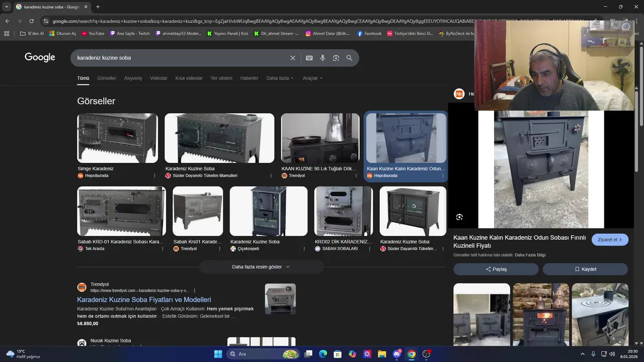Switch to the Haberler tab
The height and width of the screenshot is (362, 644).
coord(249,78)
